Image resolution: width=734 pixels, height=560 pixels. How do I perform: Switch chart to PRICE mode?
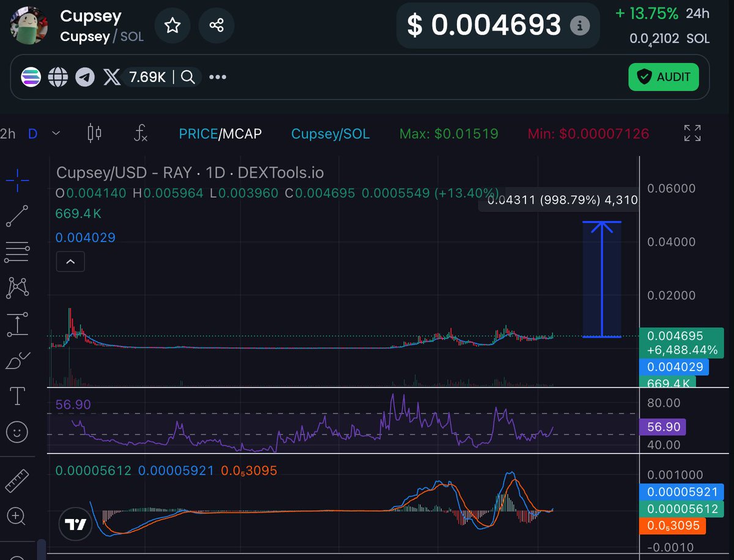198,133
